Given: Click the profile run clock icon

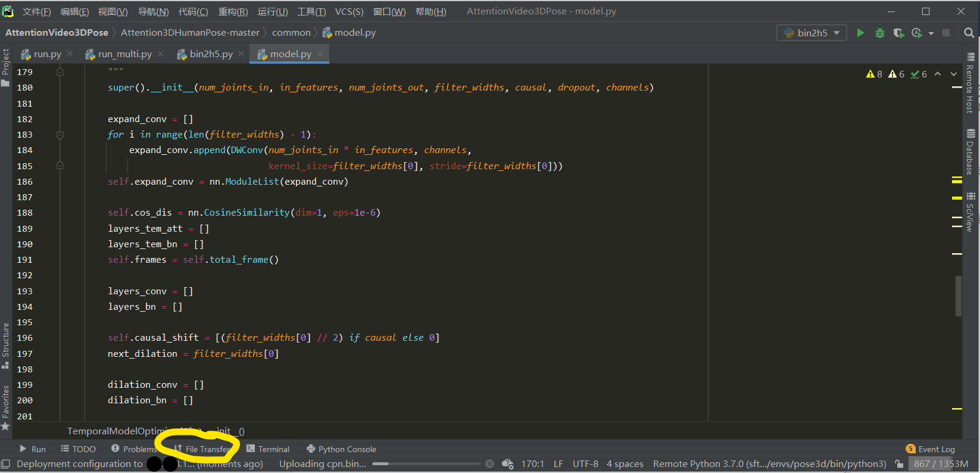Looking at the screenshot, I should 917,33.
